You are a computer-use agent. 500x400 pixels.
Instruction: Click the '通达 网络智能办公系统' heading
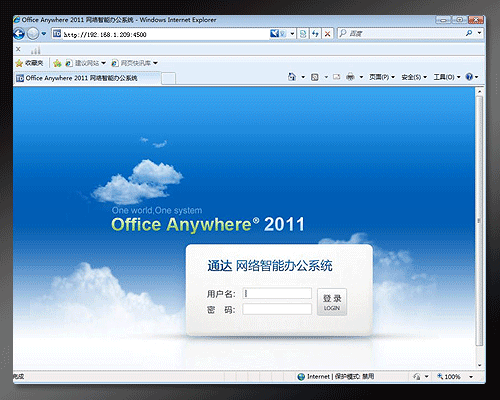(270, 266)
